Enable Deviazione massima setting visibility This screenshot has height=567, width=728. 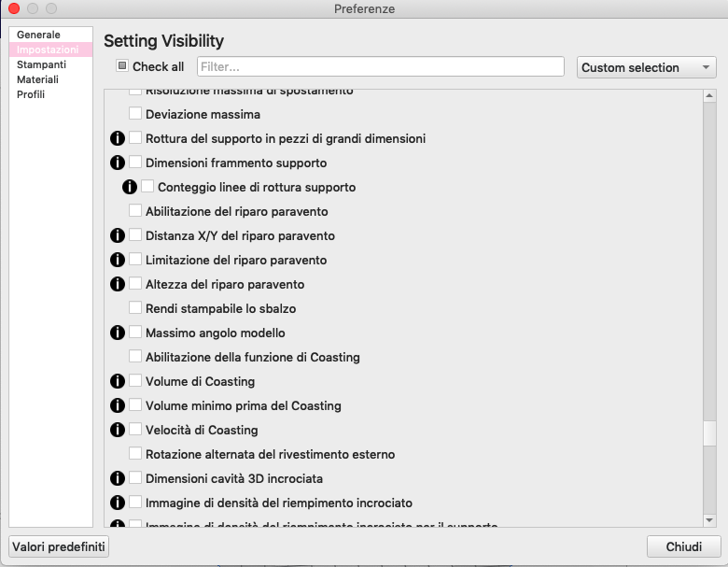coord(135,114)
